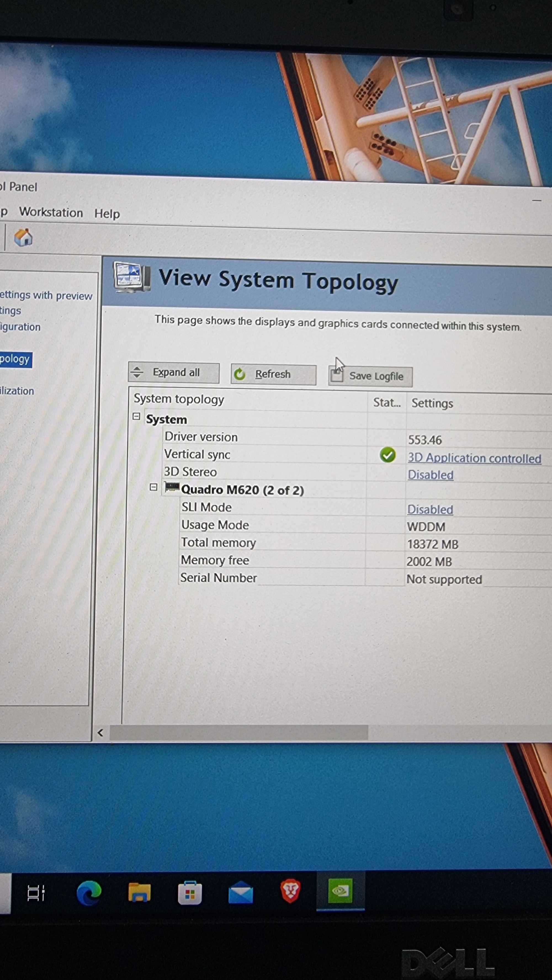Click the Refresh button
The width and height of the screenshot is (552, 980).
[273, 374]
